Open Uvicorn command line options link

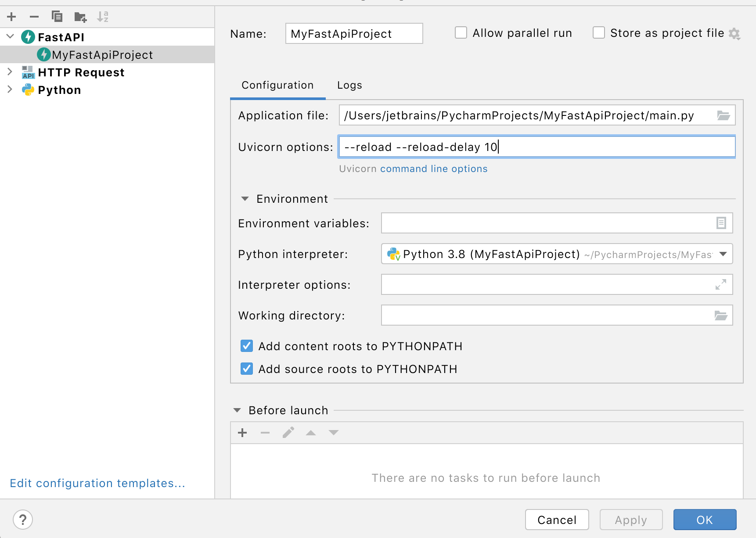[x=433, y=169]
